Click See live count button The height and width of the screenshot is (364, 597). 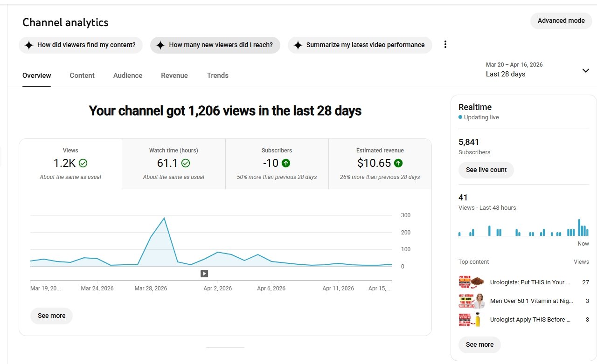pyautogui.click(x=486, y=170)
